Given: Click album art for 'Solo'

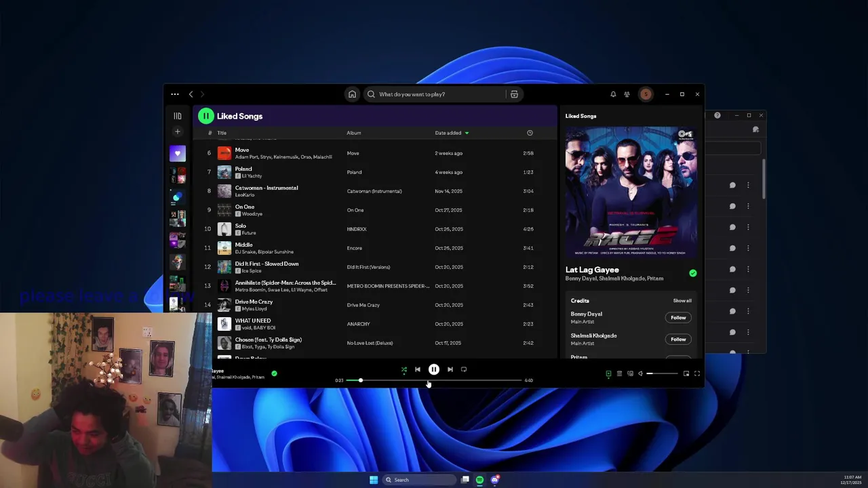Looking at the screenshot, I should pos(224,229).
